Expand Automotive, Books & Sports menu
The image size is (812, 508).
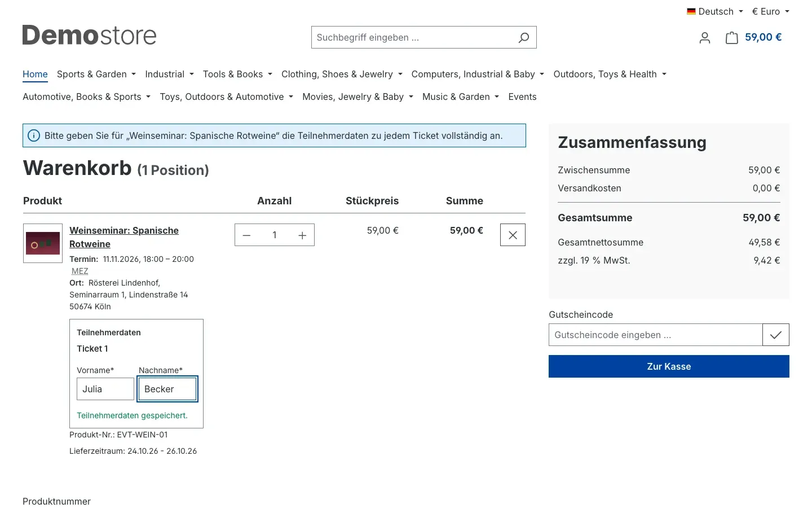pos(86,97)
